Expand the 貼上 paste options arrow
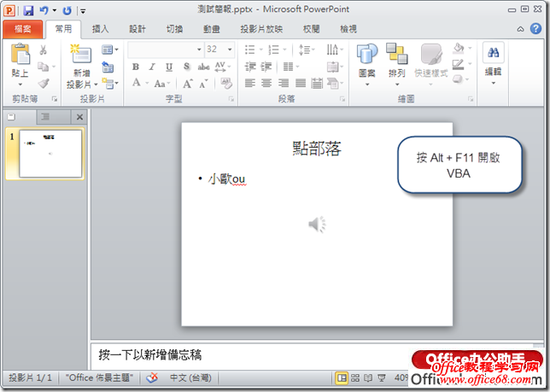550x392 pixels. [20, 85]
